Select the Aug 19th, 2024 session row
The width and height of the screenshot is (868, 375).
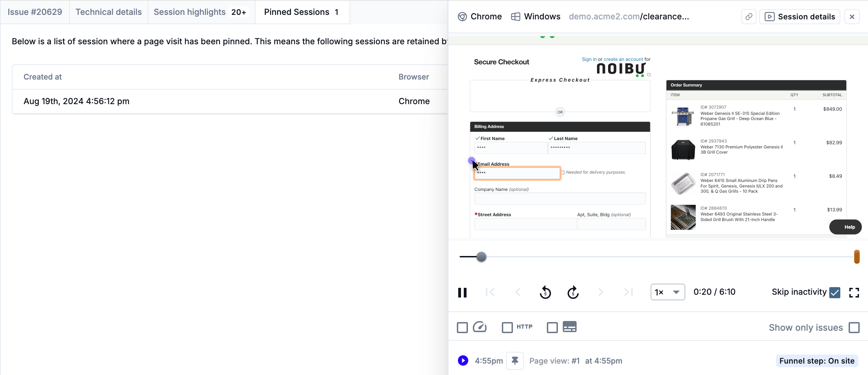[230, 101]
